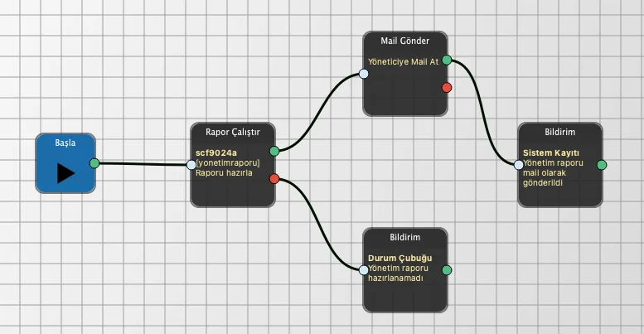Click the play arrow in the Başla node
Screen dimensions: 644x334
coord(65,173)
